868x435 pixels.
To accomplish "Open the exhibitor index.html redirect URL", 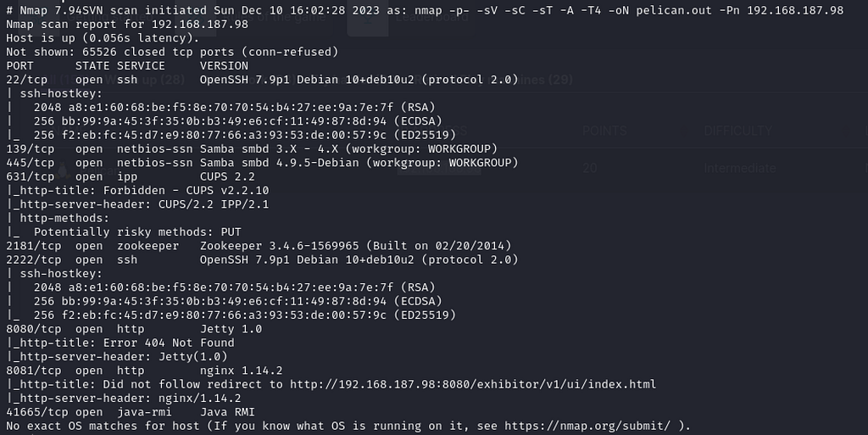I will [x=473, y=384].
